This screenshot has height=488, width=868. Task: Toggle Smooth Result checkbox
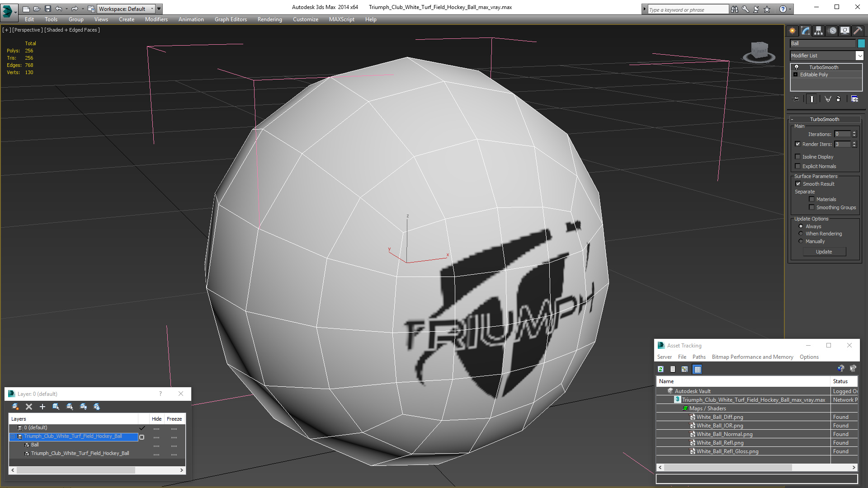point(798,184)
